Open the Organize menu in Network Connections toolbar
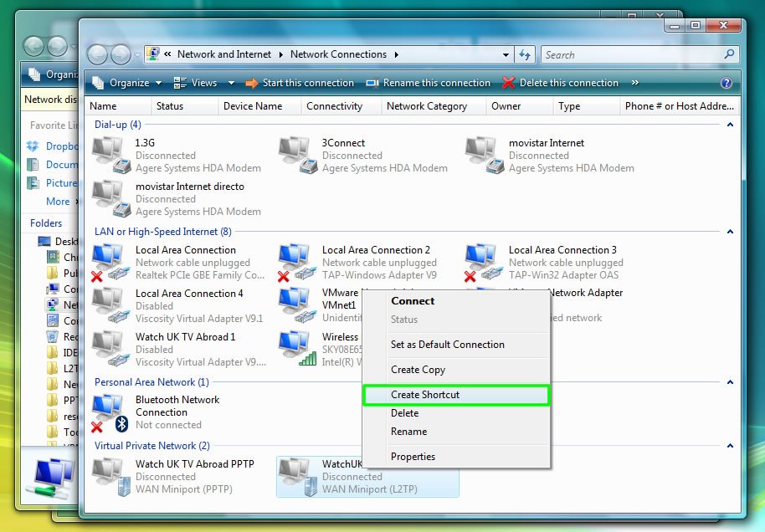Viewport: 765px width, 532px height. [x=127, y=83]
